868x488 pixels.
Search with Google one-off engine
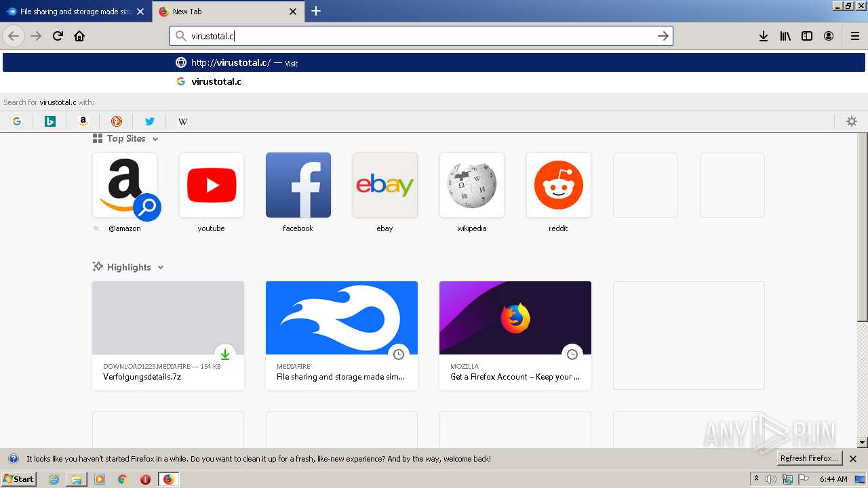coord(17,121)
